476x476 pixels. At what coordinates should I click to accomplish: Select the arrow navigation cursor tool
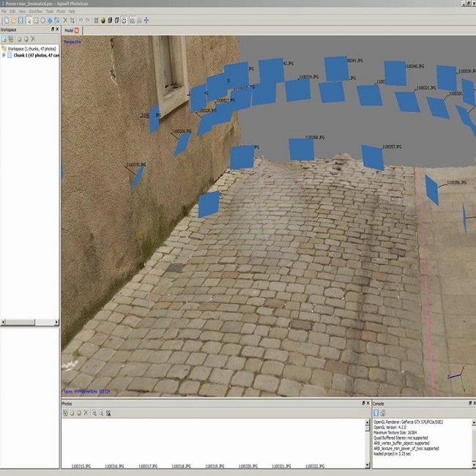(x=28, y=20)
